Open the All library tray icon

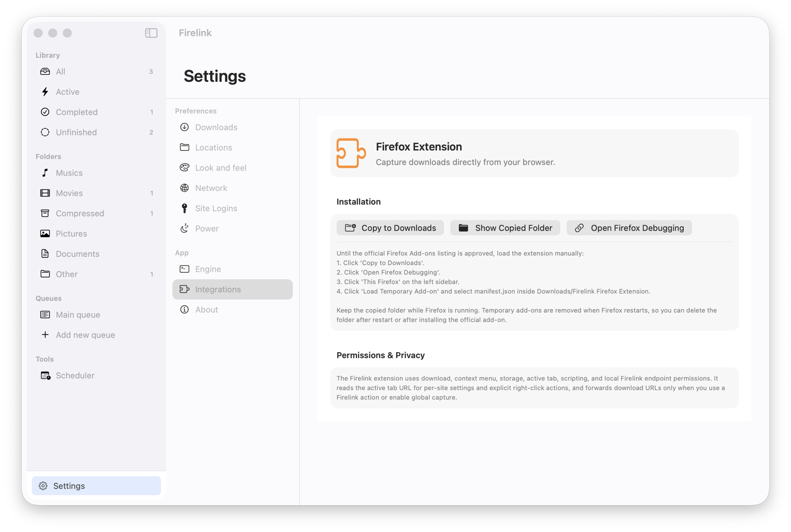(x=45, y=72)
